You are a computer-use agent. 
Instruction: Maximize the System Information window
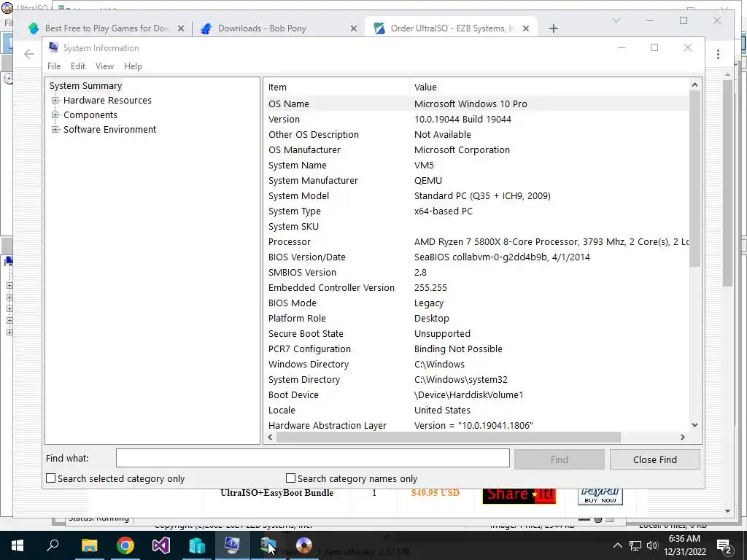(x=654, y=47)
